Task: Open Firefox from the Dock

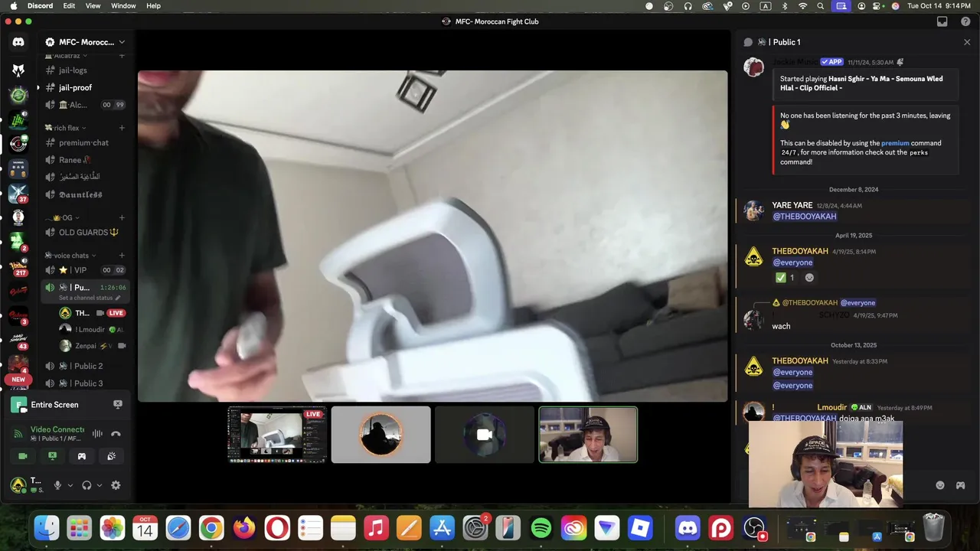Action: pyautogui.click(x=244, y=528)
